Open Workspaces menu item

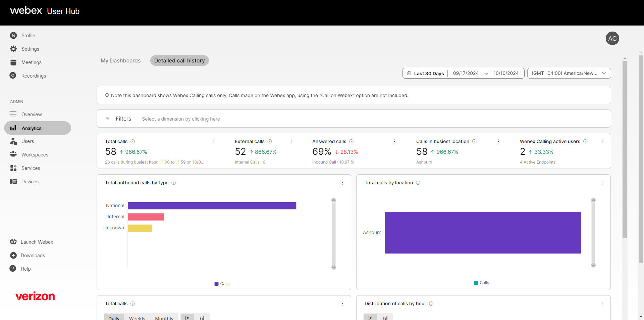tap(35, 154)
